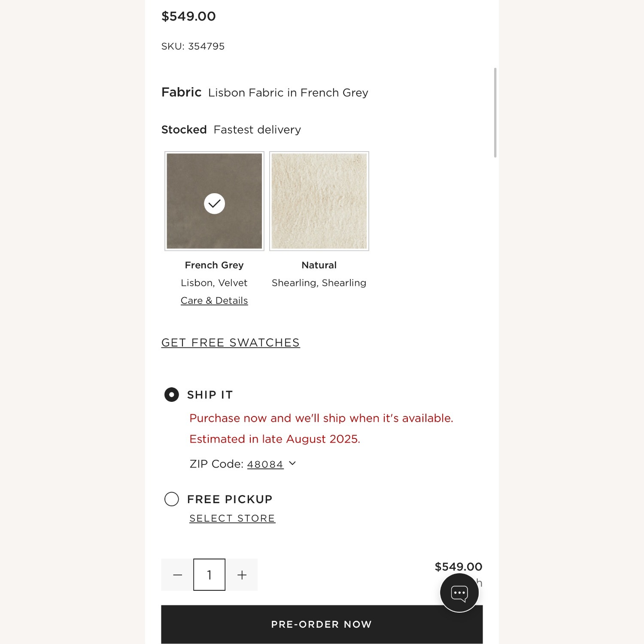This screenshot has height=644, width=644.
Task: Click the PRE-ORDER NOW button
Action: [x=322, y=624]
